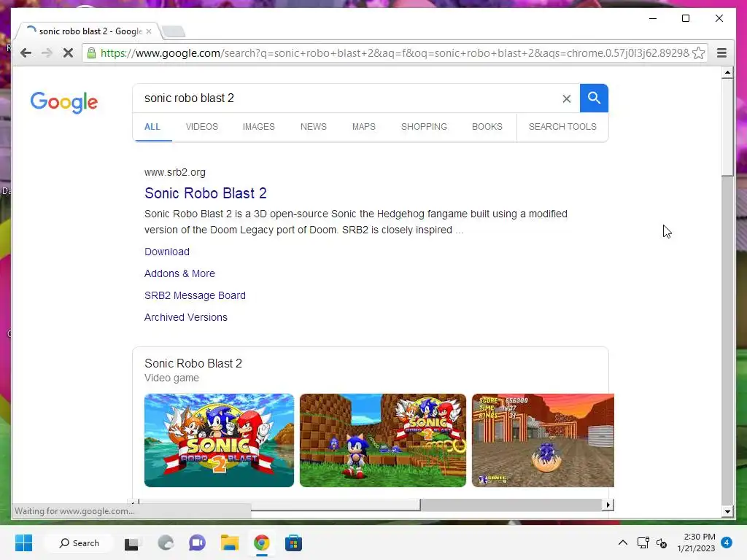The height and width of the screenshot is (560, 747).
Task: Open File Explorer from the taskbar
Action: [230, 542]
